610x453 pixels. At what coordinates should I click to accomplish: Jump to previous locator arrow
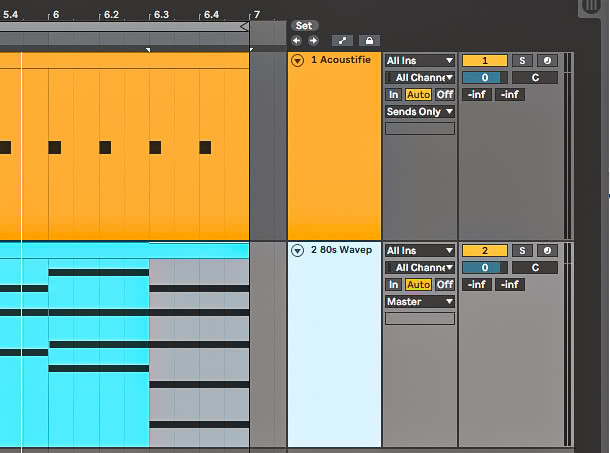pos(296,40)
